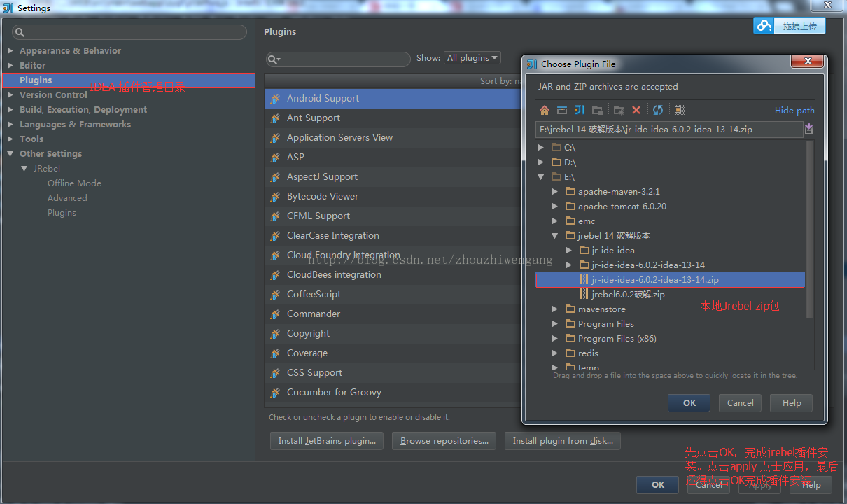Expand the apache-tomcat-6.0.20 folder

[x=554, y=206]
